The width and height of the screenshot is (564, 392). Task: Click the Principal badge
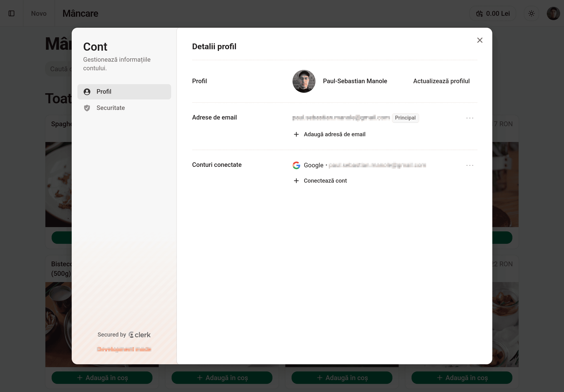pyautogui.click(x=405, y=118)
